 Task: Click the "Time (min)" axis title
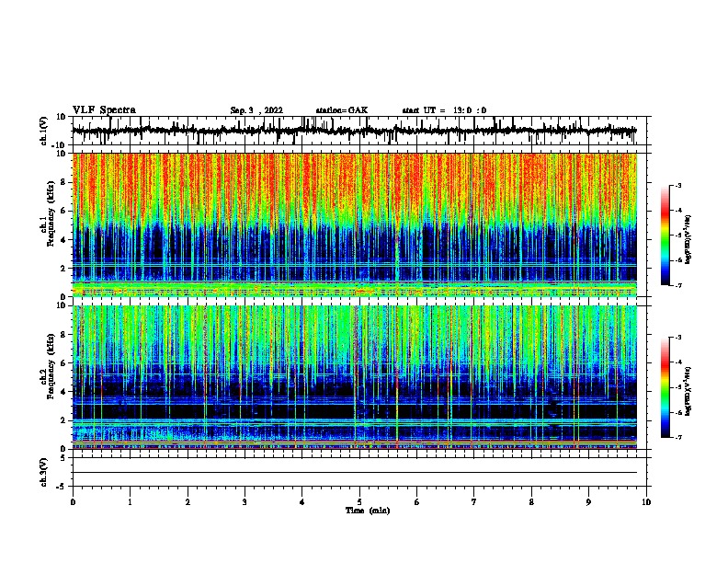pyautogui.click(x=368, y=511)
